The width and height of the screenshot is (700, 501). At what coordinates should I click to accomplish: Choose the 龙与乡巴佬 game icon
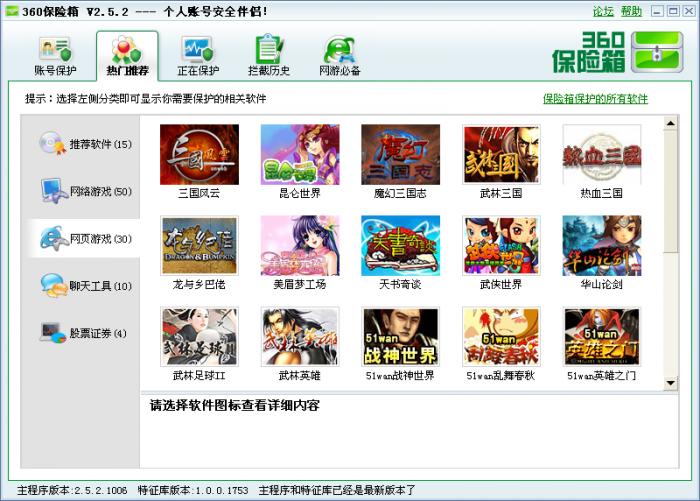[199, 246]
